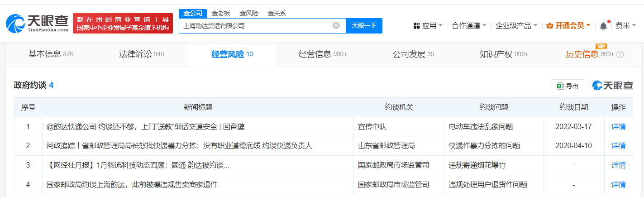The width and height of the screenshot is (644, 197).
Task: Click the 约谈机关 column header
Action: point(399,107)
